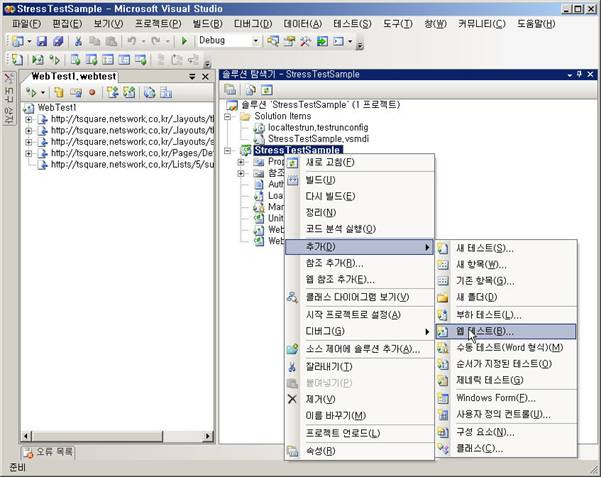This screenshot has width=601, height=477.
Task: Click the red Add Recording icon
Action: 92,92
